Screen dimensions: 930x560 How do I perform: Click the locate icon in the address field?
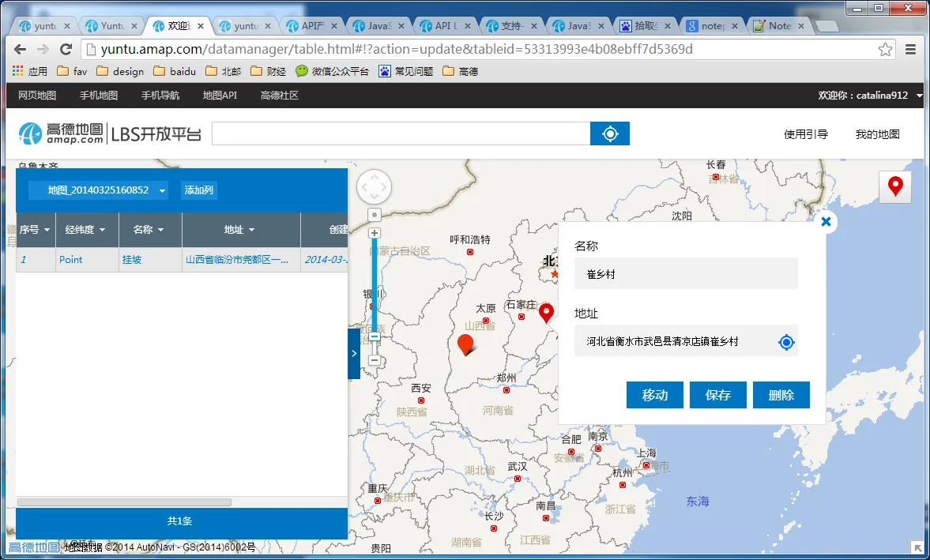(785, 342)
